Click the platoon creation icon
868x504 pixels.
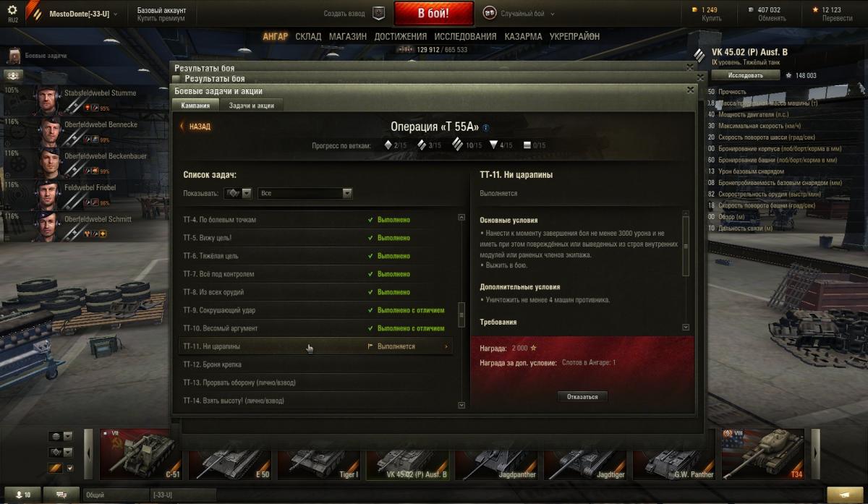pyautogui.click(x=378, y=13)
